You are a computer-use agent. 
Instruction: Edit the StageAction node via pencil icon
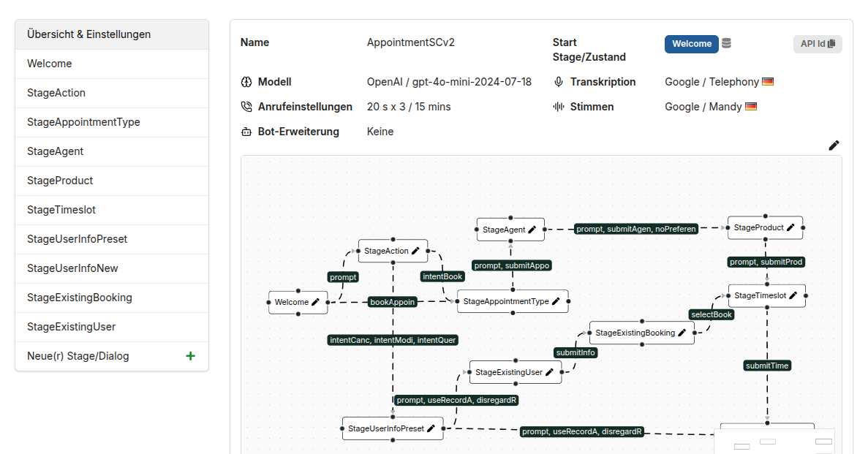(415, 251)
